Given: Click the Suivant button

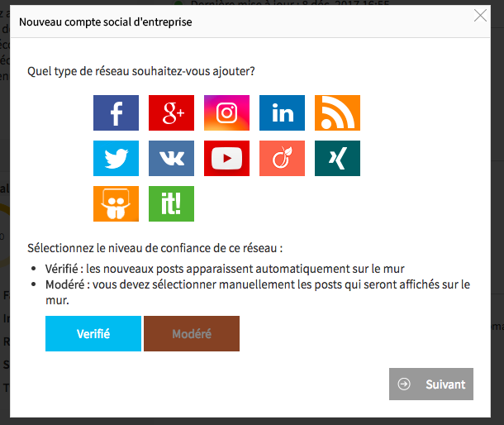Looking at the screenshot, I should [431, 384].
